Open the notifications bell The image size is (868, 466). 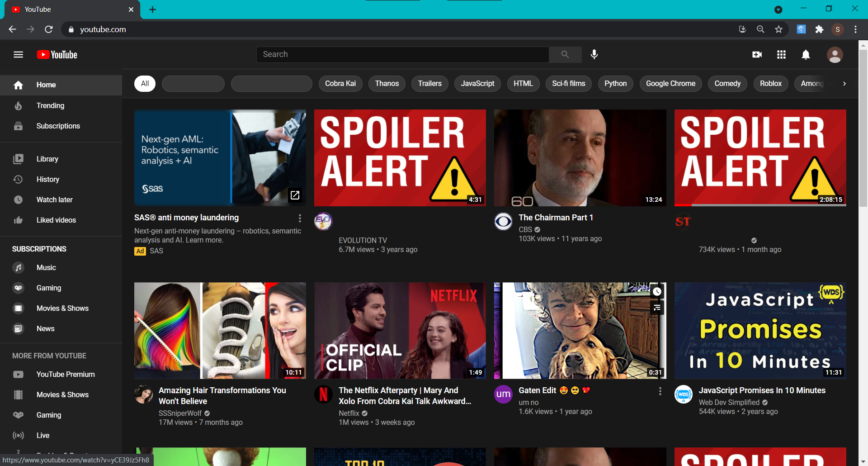pyautogui.click(x=806, y=55)
